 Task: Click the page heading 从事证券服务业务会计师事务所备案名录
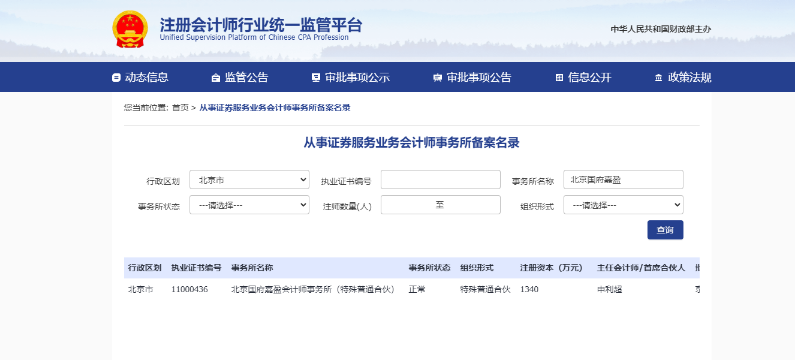pyautogui.click(x=412, y=143)
